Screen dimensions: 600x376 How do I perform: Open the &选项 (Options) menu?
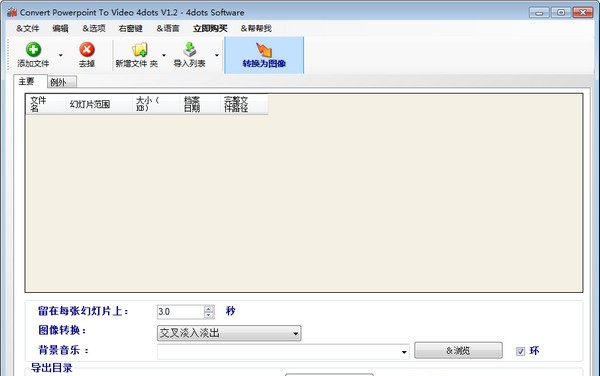(x=94, y=28)
